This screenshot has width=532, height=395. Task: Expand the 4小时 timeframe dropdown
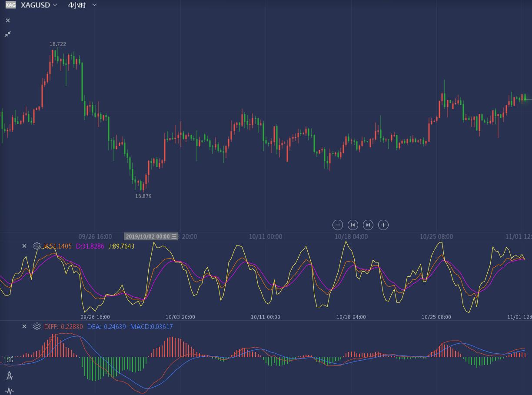pos(82,5)
